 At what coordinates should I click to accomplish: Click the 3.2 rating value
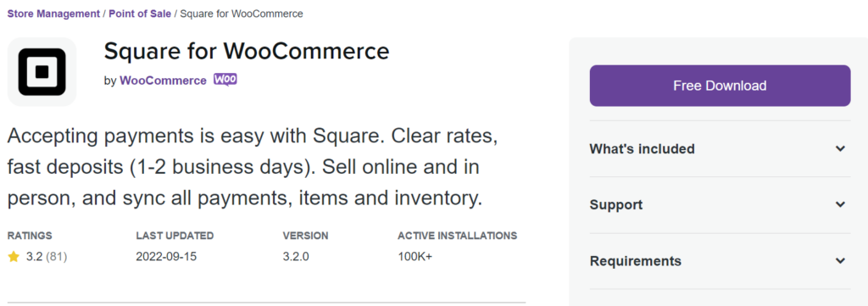(x=34, y=257)
